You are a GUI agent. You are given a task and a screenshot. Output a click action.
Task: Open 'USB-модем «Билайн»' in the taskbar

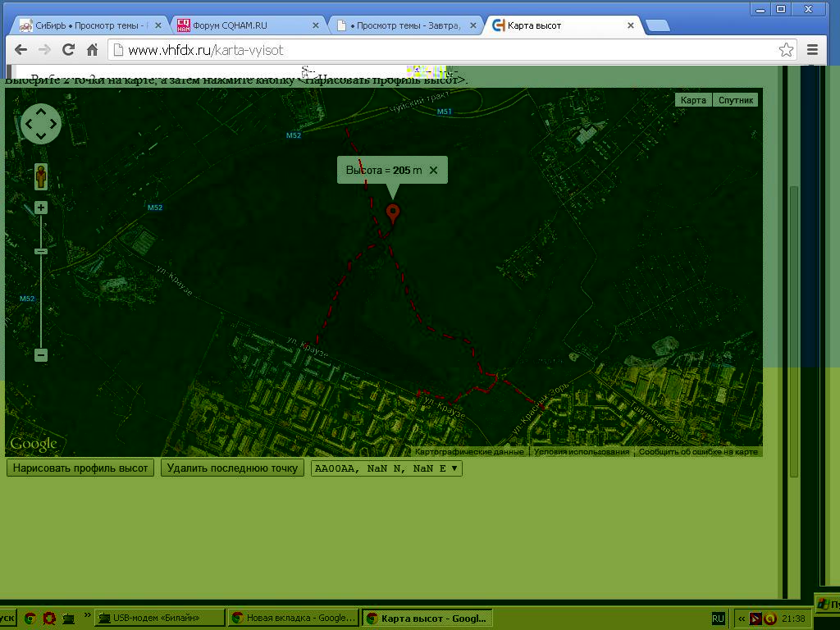coord(159,618)
